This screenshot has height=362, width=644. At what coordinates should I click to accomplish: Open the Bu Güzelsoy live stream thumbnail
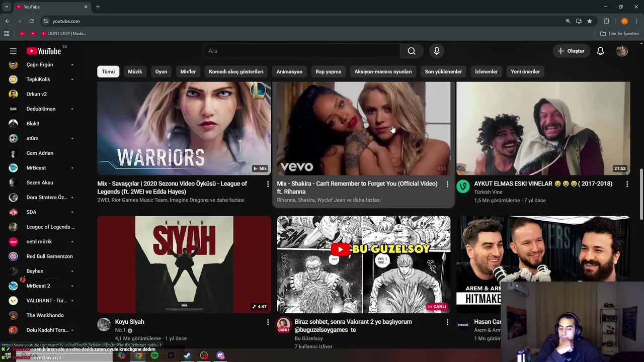pos(364,264)
